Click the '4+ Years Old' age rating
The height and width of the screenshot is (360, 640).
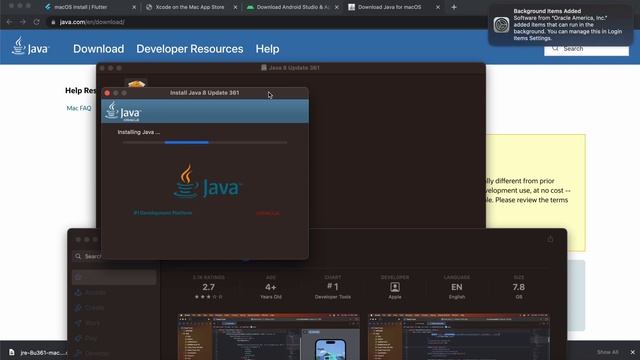tap(271, 287)
